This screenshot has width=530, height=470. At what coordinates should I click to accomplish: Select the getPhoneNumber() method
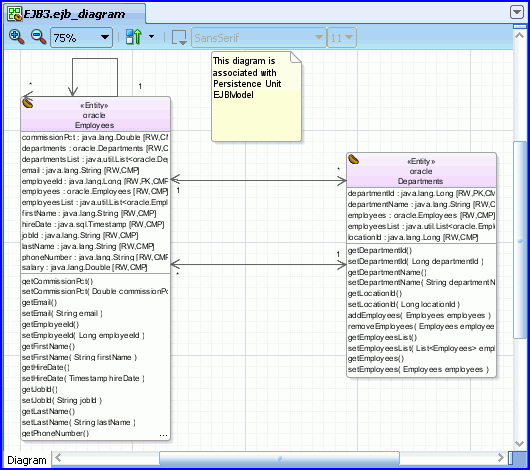pyautogui.click(x=55, y=433)
